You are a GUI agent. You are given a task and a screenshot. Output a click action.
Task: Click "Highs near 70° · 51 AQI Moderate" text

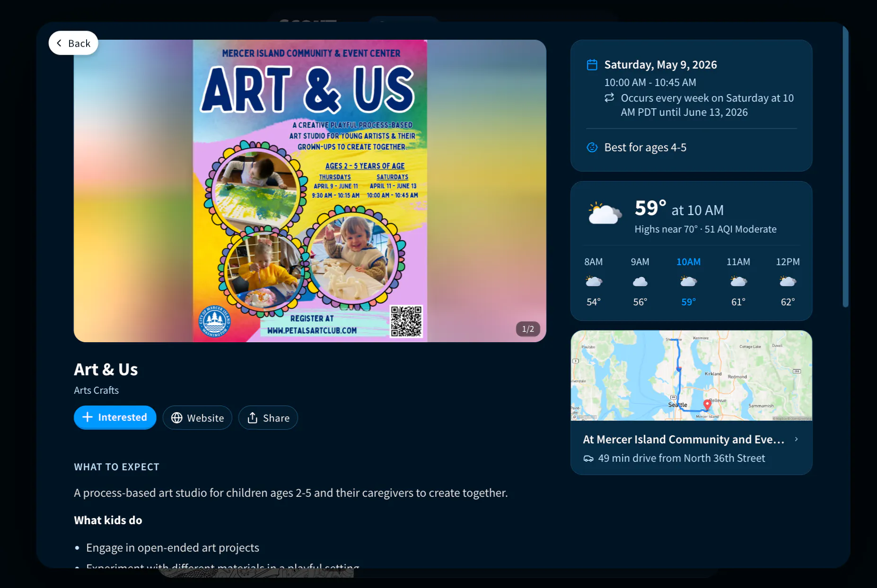pyautogui.click(x=706, y=229)
